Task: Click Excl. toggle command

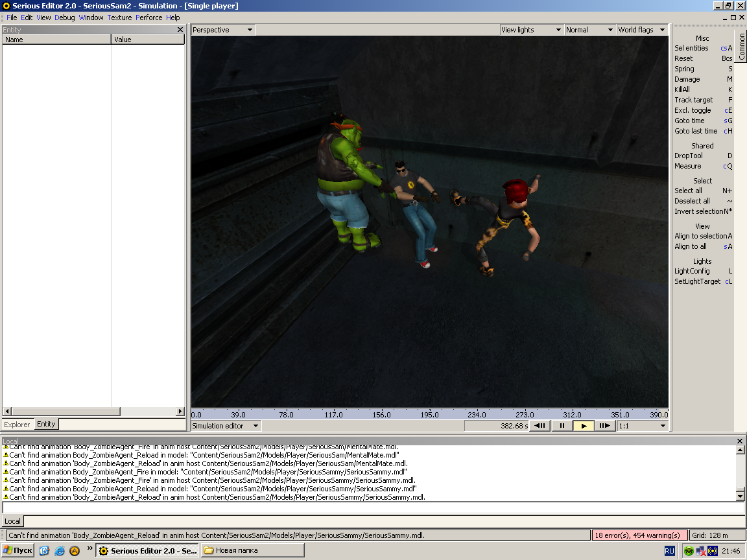Action: click(x=703, y=110)
